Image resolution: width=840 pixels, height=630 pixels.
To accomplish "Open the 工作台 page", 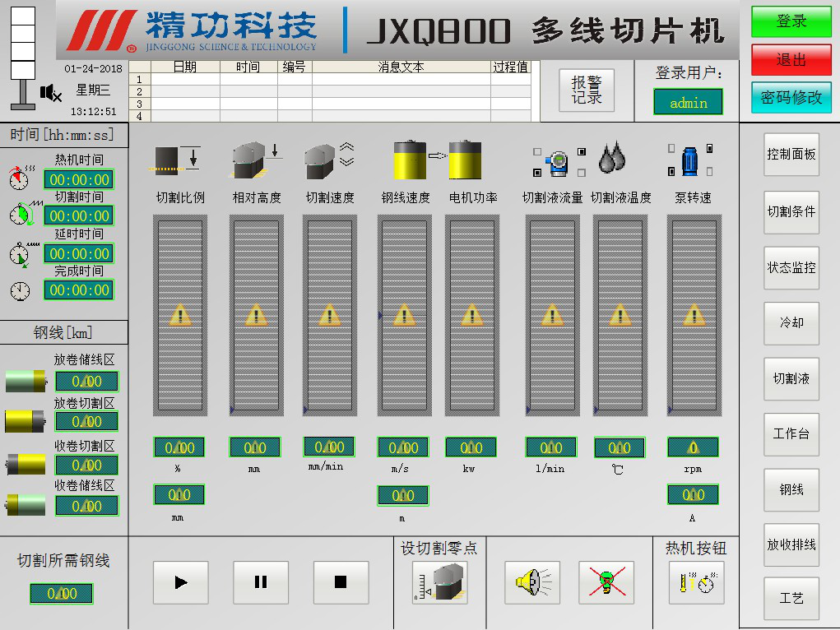I will coord(791,434).
